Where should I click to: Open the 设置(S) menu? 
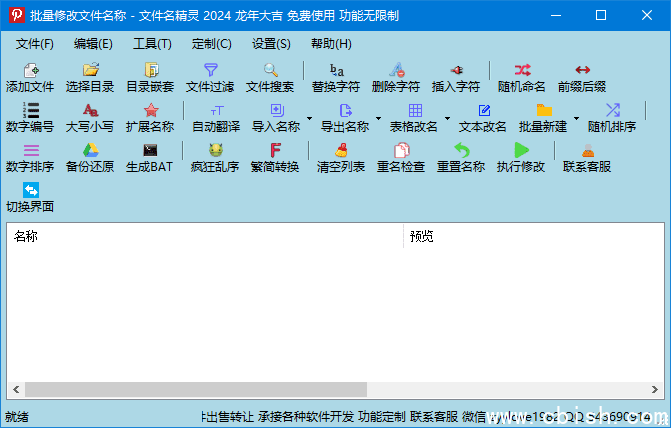click(271, 44)
